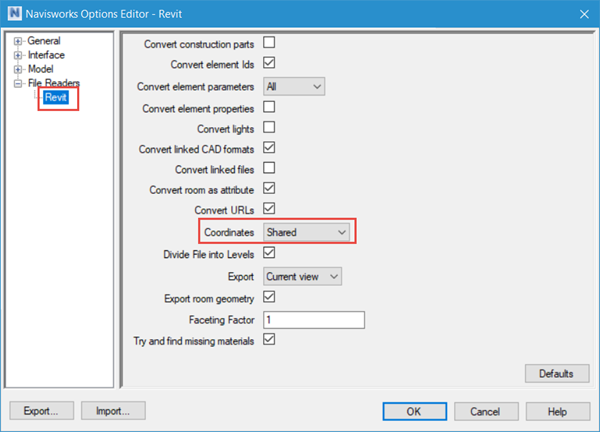The image size is (600, 432).
Task: Select the Interface tree item
Action: tap(46, 55)
